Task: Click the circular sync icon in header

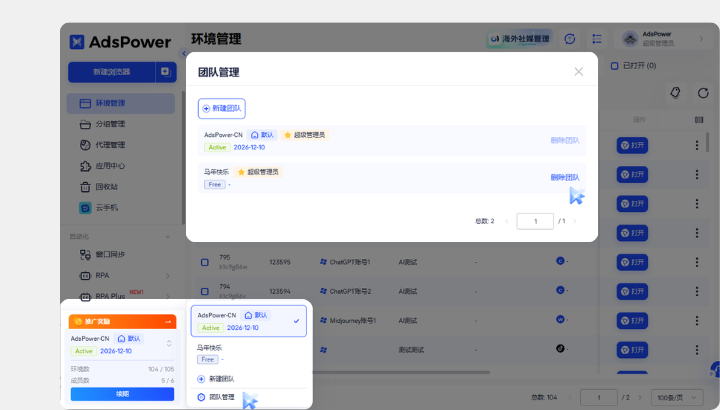Action: 570,39
